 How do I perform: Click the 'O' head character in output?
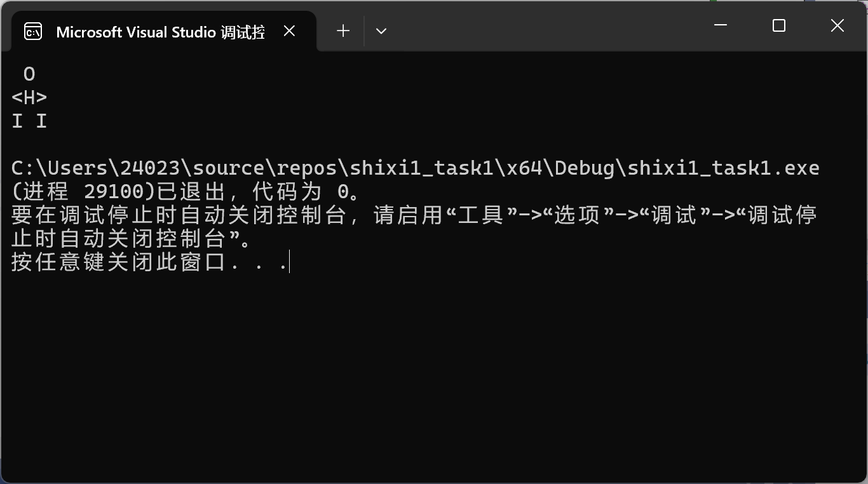point(29,75)
